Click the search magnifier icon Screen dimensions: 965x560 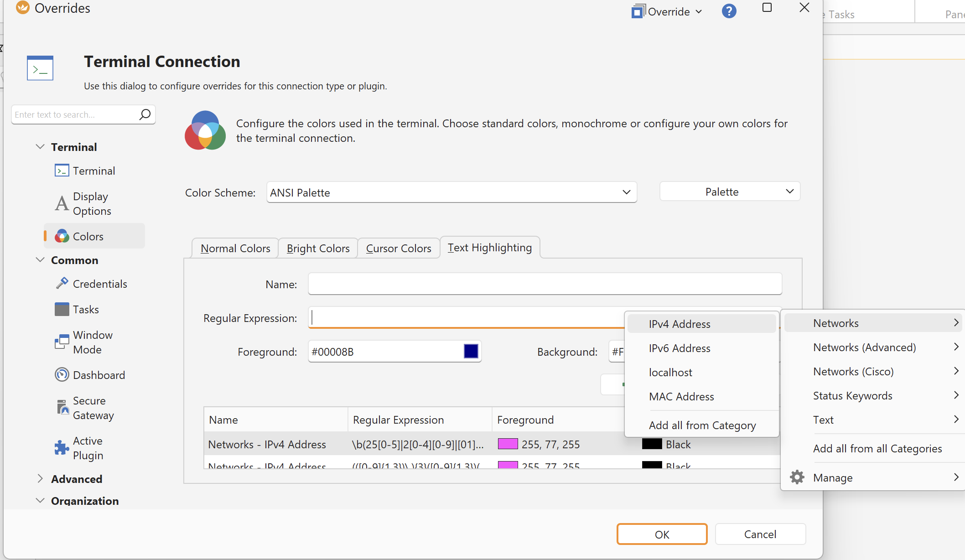point(145,114)
